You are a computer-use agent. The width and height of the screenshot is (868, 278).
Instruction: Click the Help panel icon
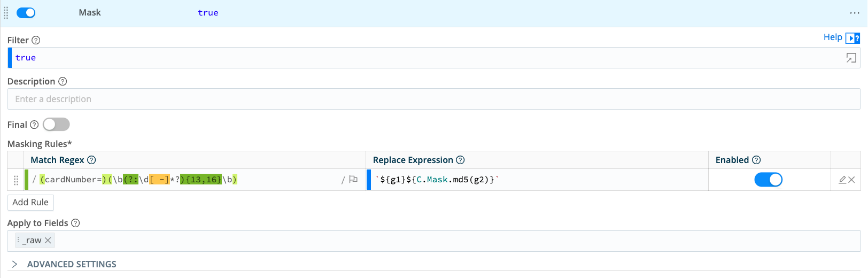[852, 38]
